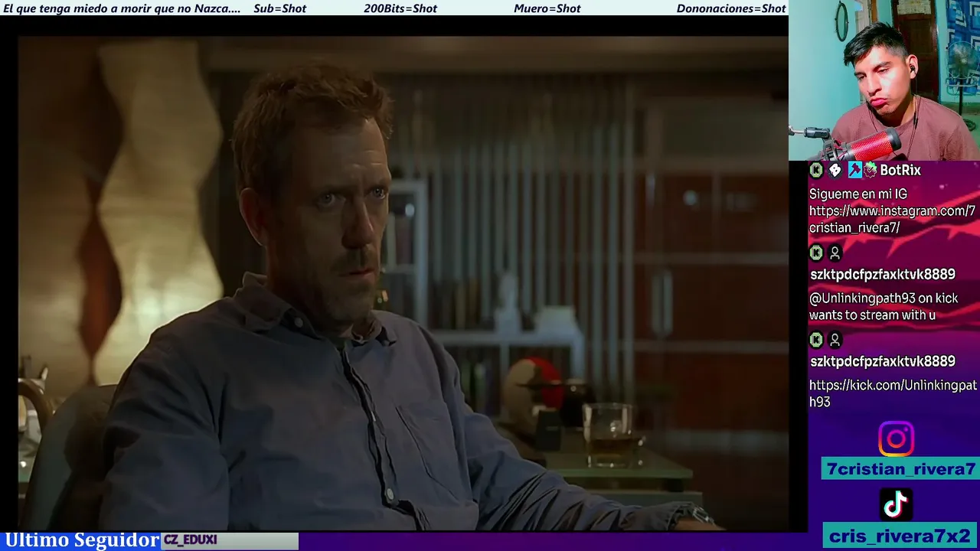Click the blue hammer moderator badge near BotRix
Viewport: 980px width, 551px height.
[854, 170]
